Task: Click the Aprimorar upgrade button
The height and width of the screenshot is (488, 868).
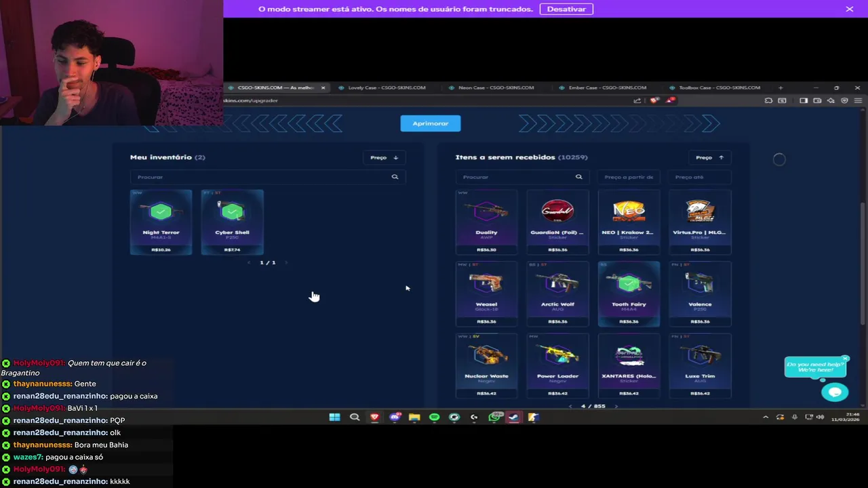Action: coord(430,123)
